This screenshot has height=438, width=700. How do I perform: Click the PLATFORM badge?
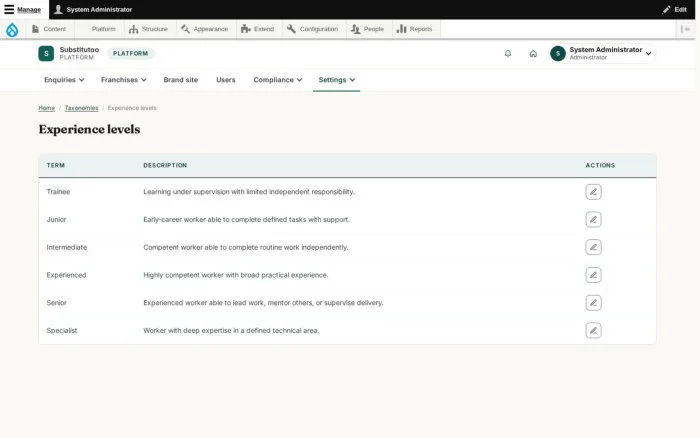[130, 54]
